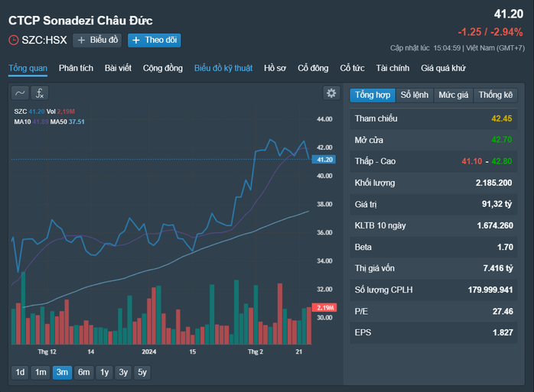Screen dimensions: 534x392
Task: Click the chart line type icon
Action: (20, 93)
